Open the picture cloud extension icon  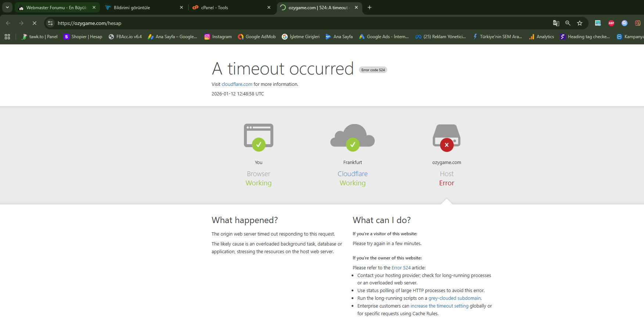598,23
